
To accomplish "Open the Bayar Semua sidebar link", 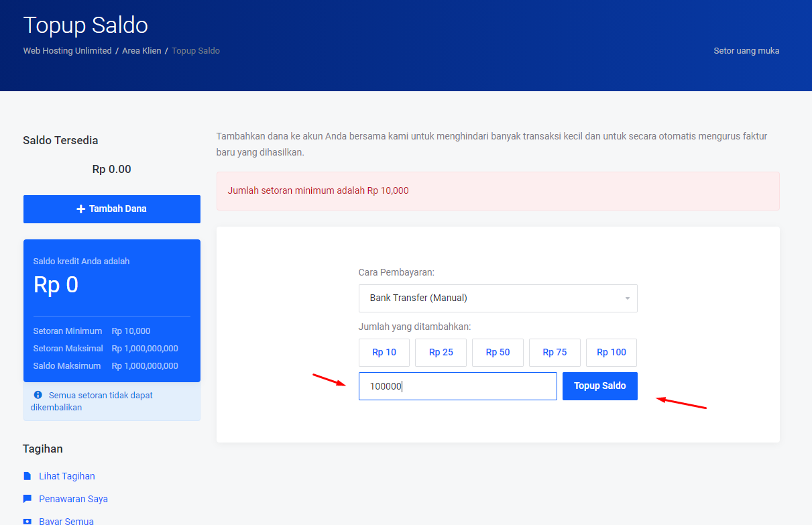I will [66, 521].
